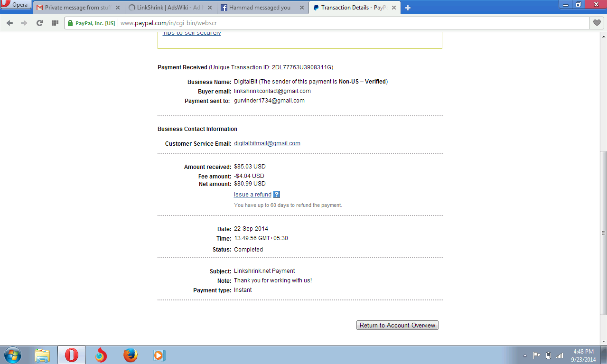This screenshot has height=364, width=607.
Task: Click the note Thank you for working with us!
Action: pyautogui.click(x=273, y=280)
